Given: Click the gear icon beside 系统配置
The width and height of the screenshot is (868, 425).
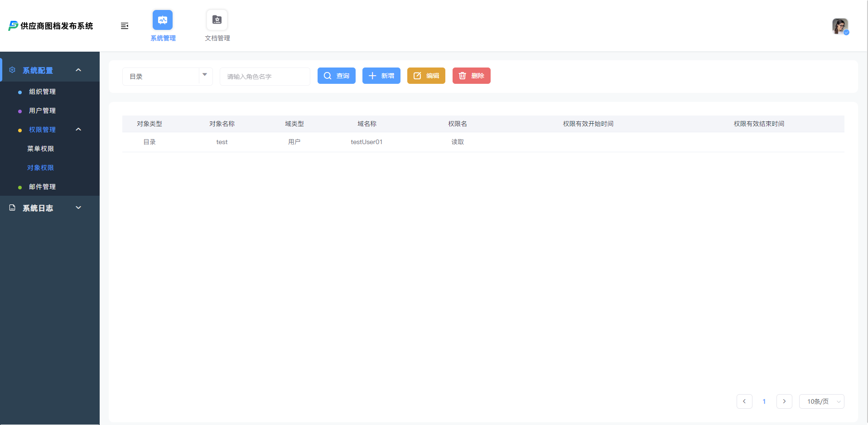Looking at the screenshot, I should (12, 70).
